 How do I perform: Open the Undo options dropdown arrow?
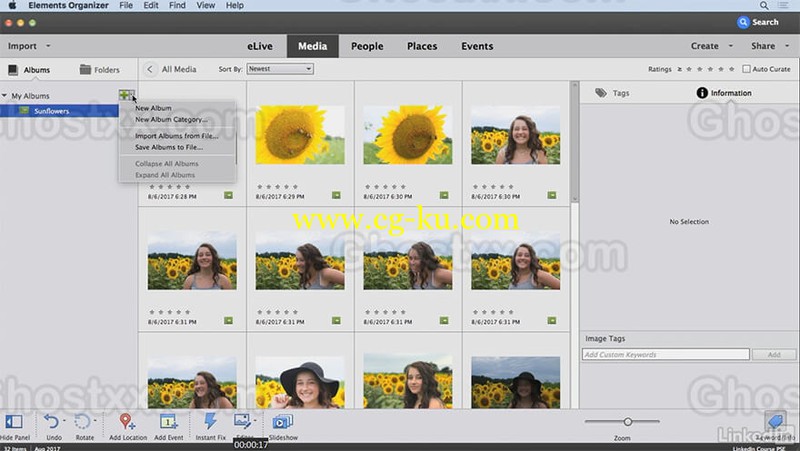[64, 421]
